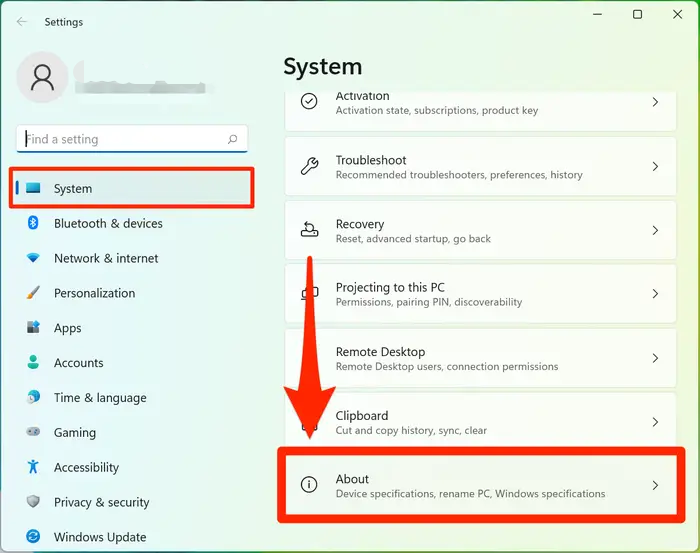Image resolution: width=700 pixels, height=553 pixels.
Task: Select Privacy & security label
Action: pos(101,502)
